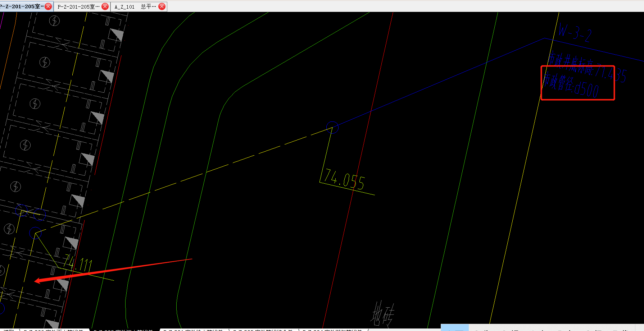The height and width of the screenshot is (331, 644).
Task: Select the active bold P-Z-201-205室 tab
Action: tap(22, 6)
